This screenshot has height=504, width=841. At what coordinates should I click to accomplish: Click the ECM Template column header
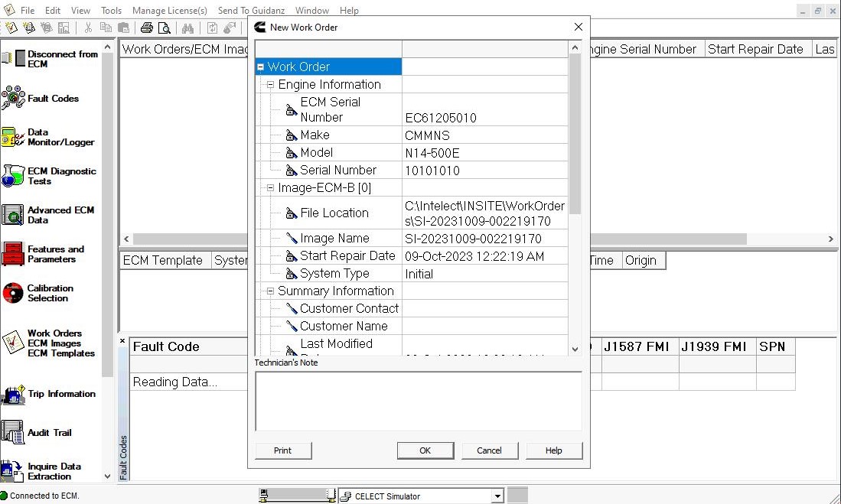pos(165,261)
